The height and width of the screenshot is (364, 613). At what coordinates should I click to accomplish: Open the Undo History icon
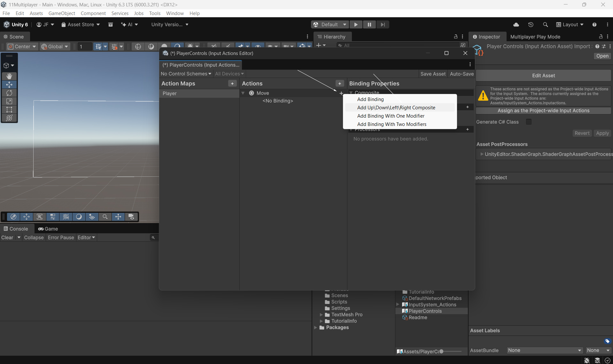pos(531,25)
